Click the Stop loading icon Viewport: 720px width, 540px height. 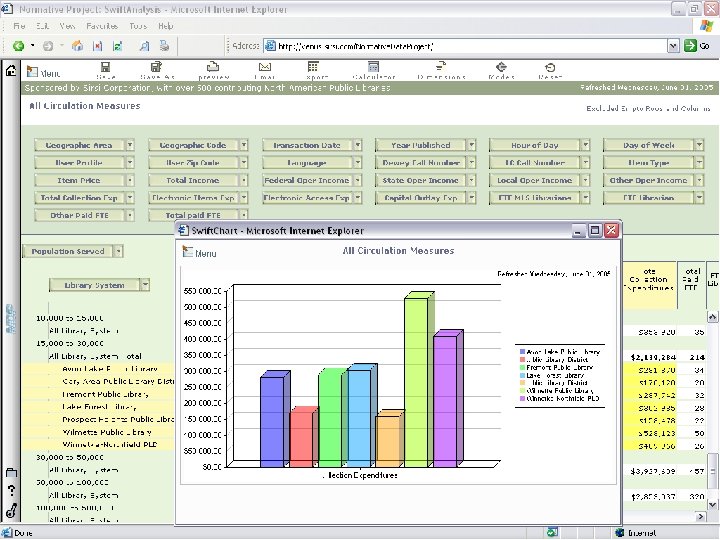97,46
